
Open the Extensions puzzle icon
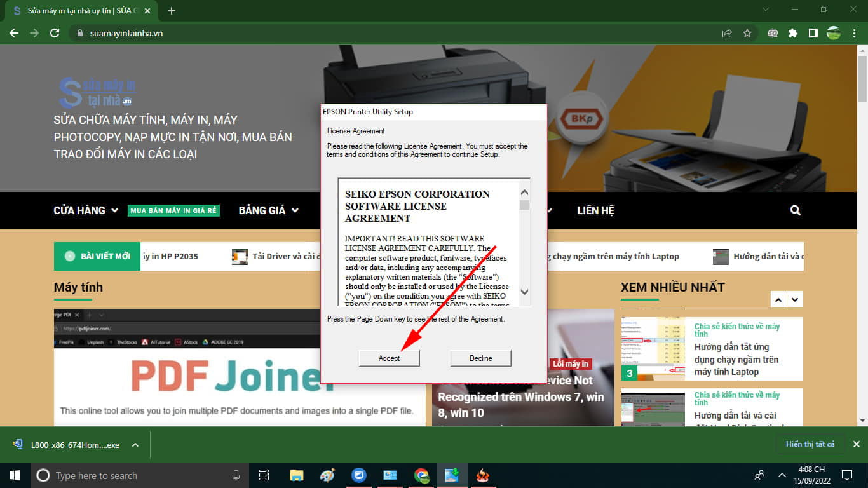(x=793, y=33)
